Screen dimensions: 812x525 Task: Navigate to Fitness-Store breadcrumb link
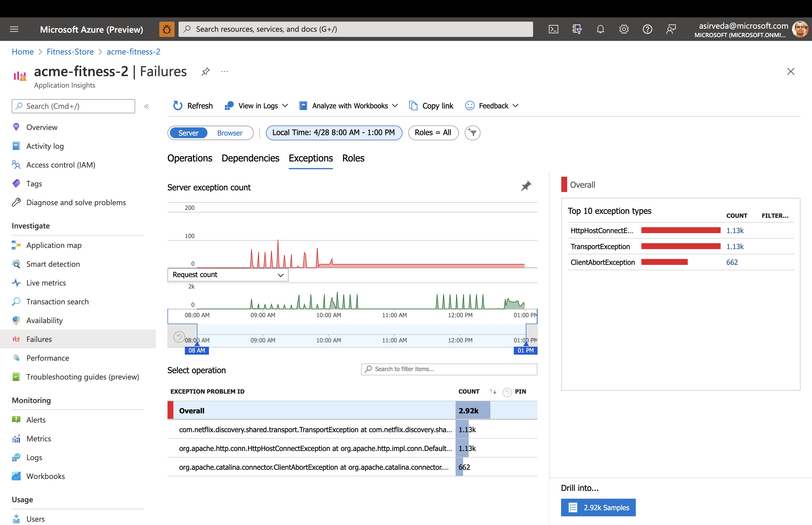pyautogui.click(x=70, y=52)
